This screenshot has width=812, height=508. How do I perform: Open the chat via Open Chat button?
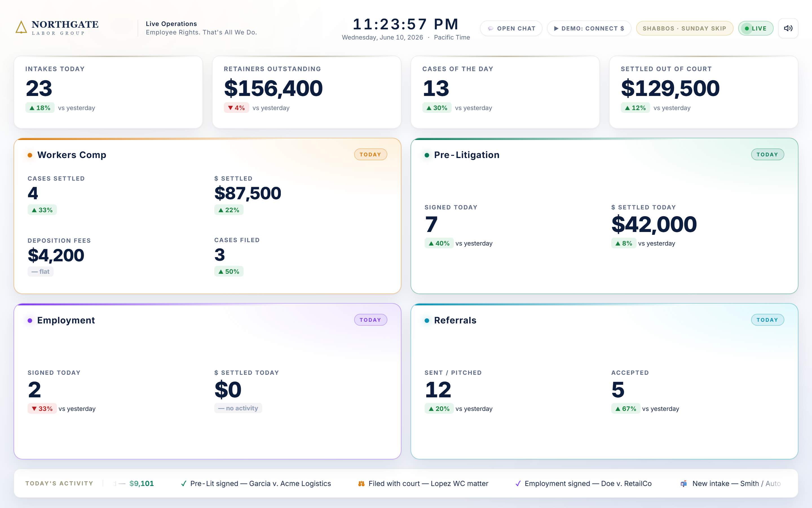[511, 29]
